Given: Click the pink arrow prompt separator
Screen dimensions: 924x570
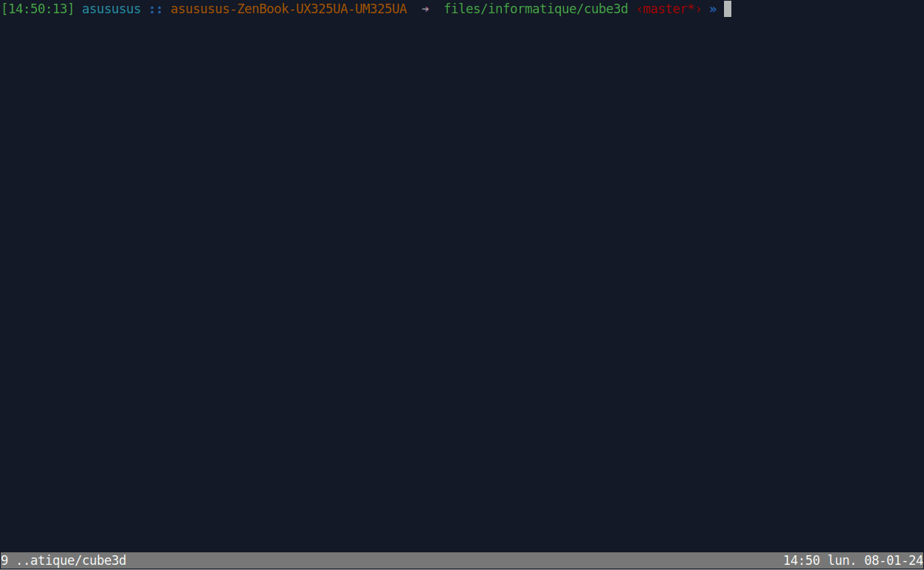Looking at the screenshot, I should click(x=425, y=9).
